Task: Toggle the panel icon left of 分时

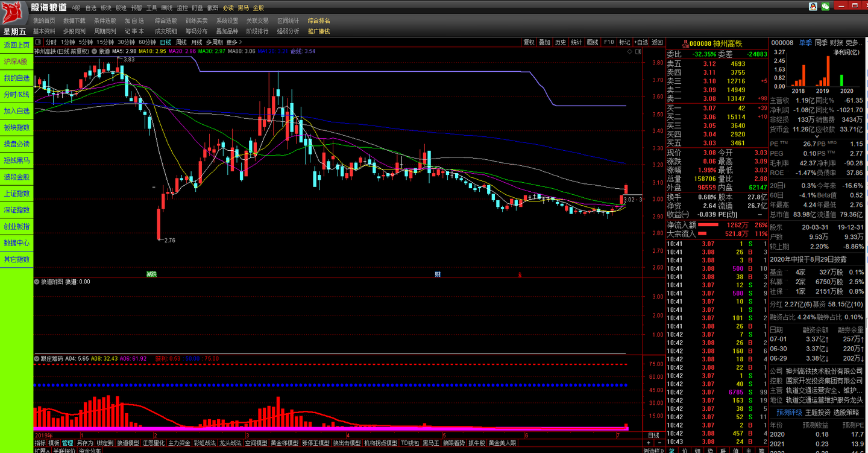Action: tap(39, 42)
